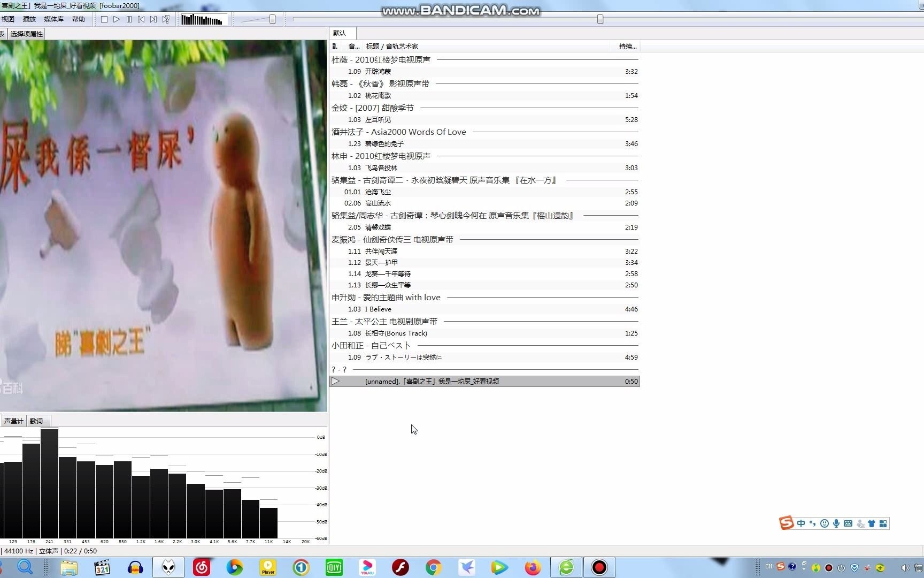Image resolution: width=924 pixels, height=578 pixels.
Task: Play a random track
Action: tap(166, 19)
